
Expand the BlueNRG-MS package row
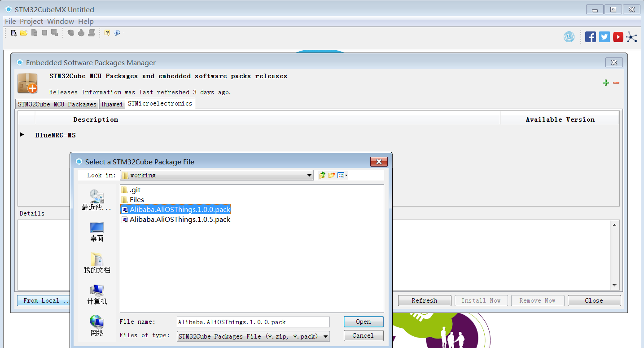22,135
